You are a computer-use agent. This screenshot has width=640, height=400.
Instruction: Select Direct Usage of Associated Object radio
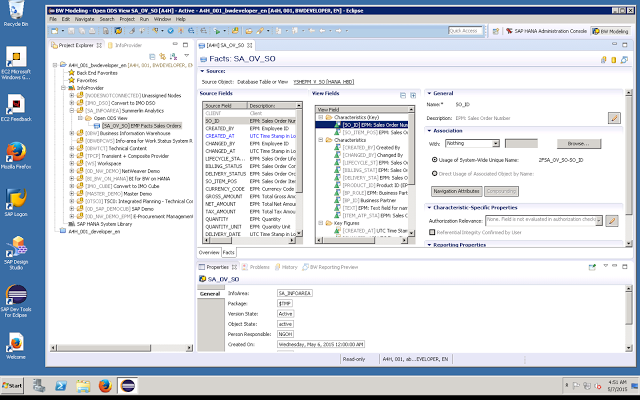(435, 173)
